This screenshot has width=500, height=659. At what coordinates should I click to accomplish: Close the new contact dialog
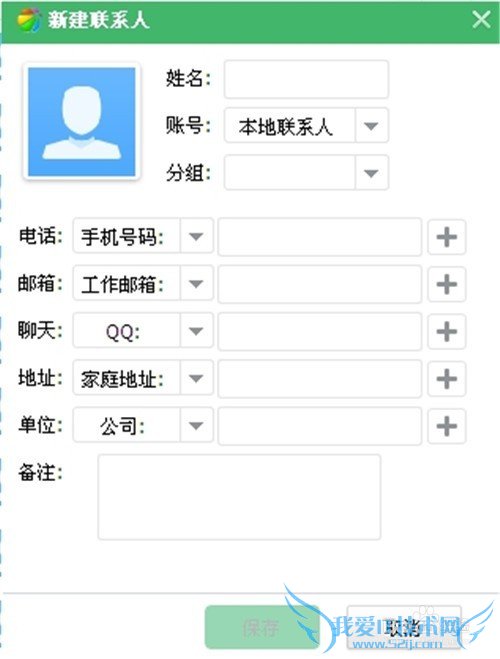pyautogui.click(x=481, y=20)
